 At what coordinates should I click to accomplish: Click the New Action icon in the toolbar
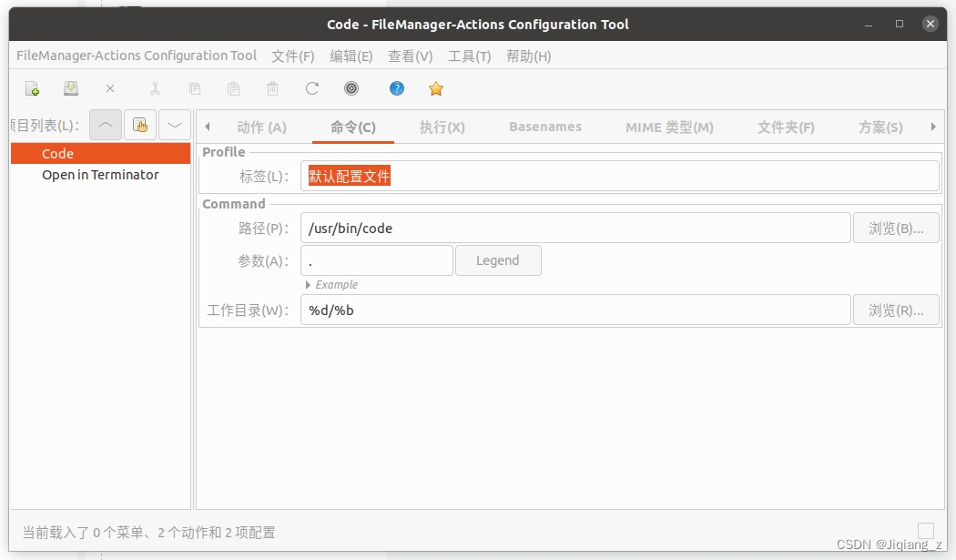(x=32, y=88)
